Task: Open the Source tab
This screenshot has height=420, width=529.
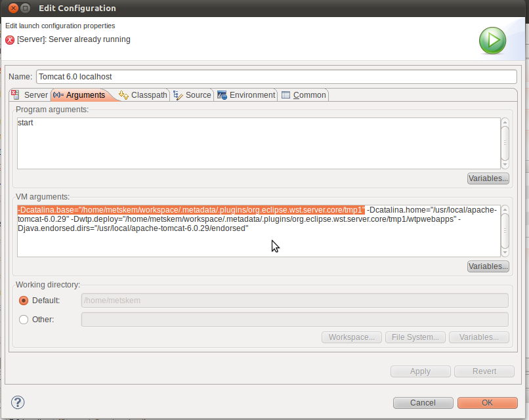Action: [192, 95]
